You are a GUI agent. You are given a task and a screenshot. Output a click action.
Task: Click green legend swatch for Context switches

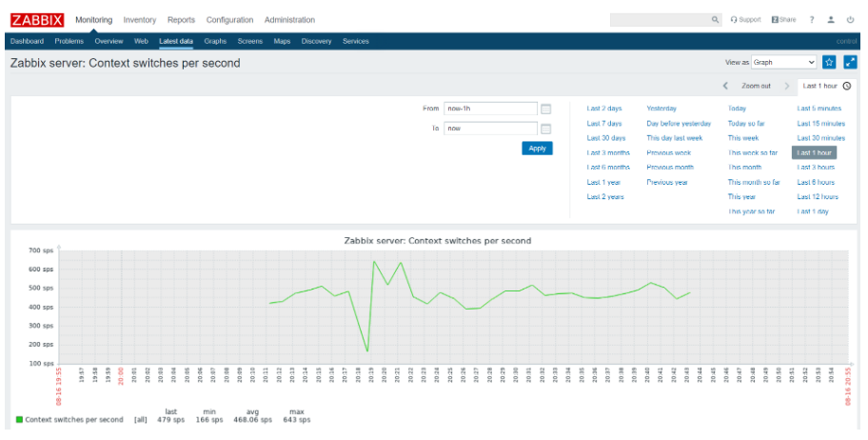[x=19, y=419]
